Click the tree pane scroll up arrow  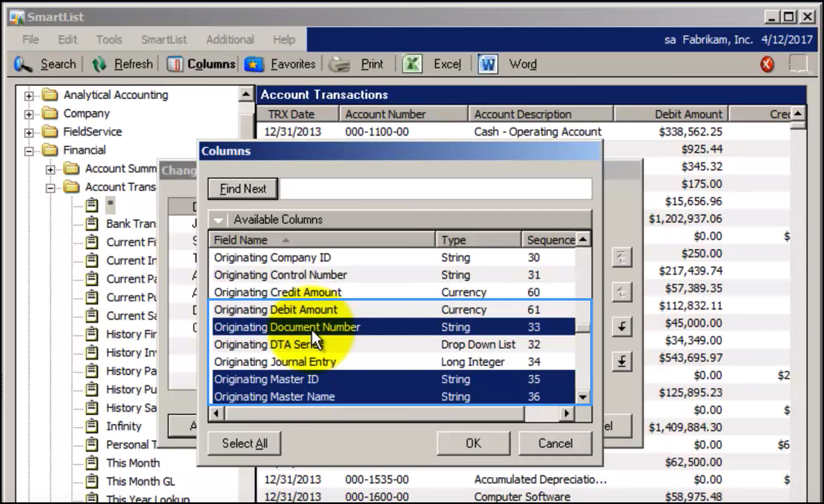[x=245, y=95]
